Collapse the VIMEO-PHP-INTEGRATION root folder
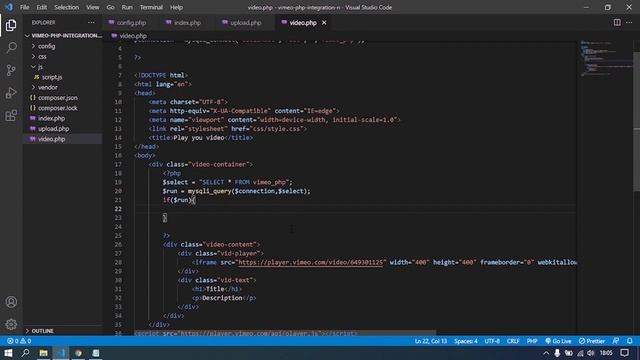The height and width of the screenshot is (360, 640). click(63, 36)
